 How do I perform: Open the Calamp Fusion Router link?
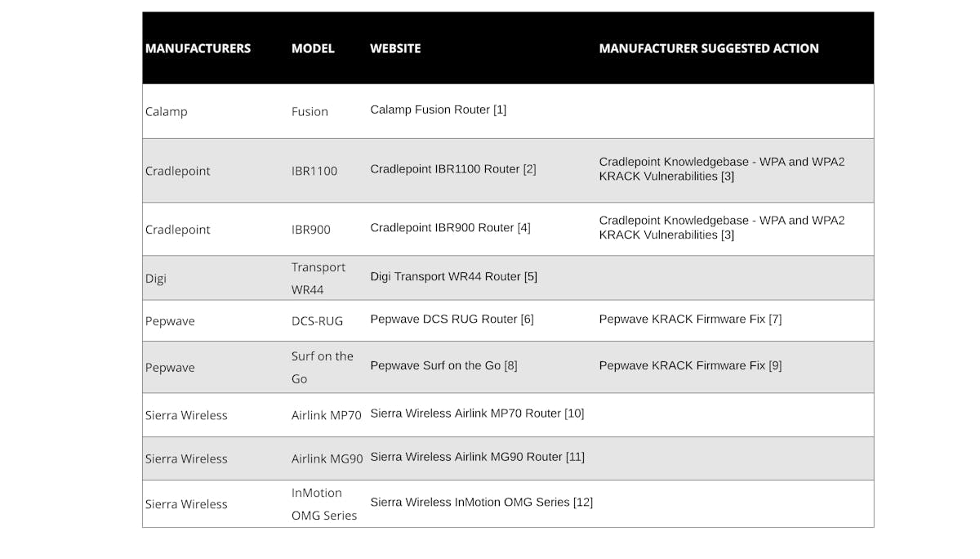coord(438,110)
